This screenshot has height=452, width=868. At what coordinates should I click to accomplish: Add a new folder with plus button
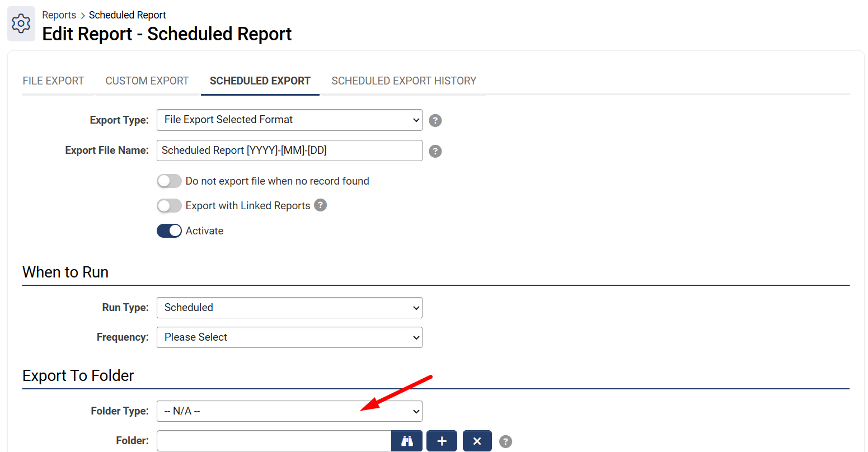[442, 441]
